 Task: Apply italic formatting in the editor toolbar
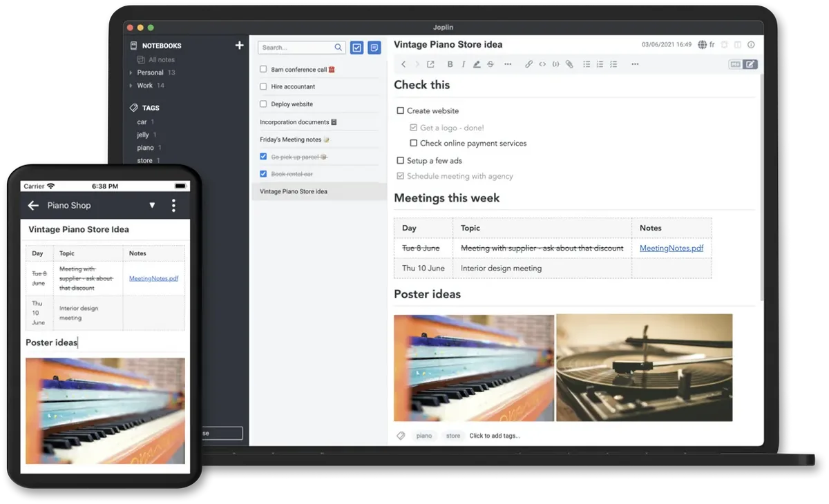463,64
